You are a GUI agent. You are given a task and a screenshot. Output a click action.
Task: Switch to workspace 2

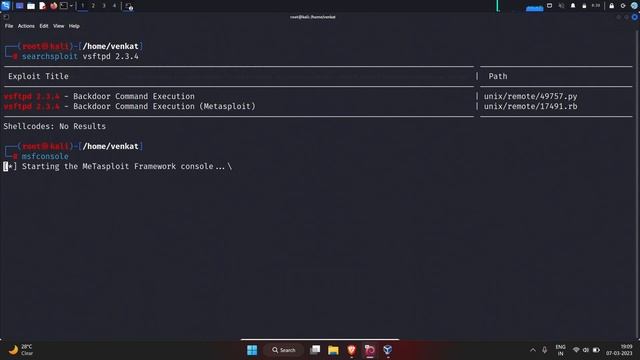tap(93, 6)
